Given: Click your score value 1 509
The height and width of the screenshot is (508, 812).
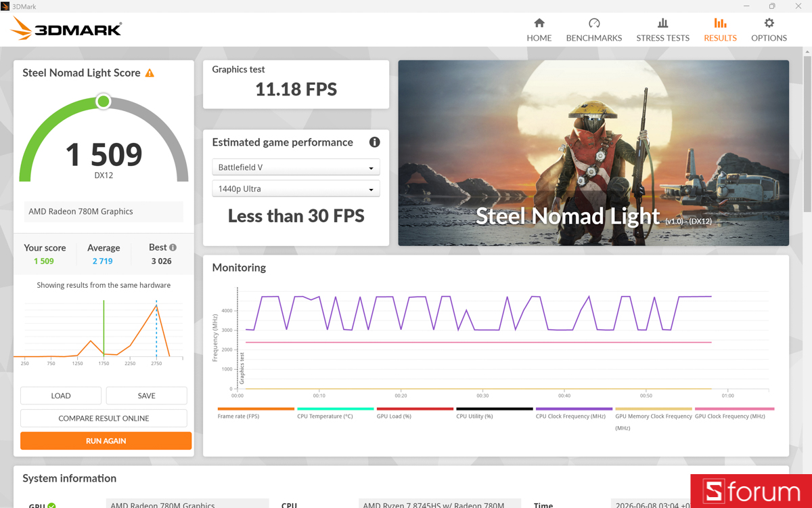Looking at the screenshot, I should pyautogui.click(x=43, y=261).
